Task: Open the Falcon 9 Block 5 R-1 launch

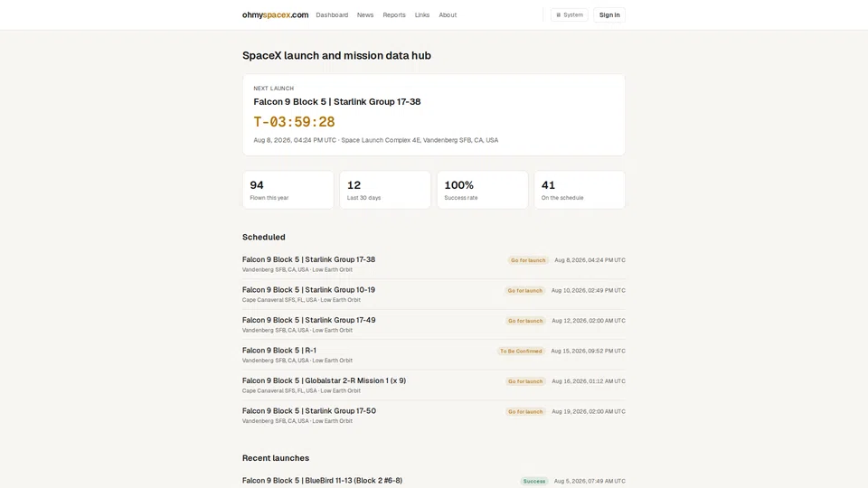Action: pos(433,354)
